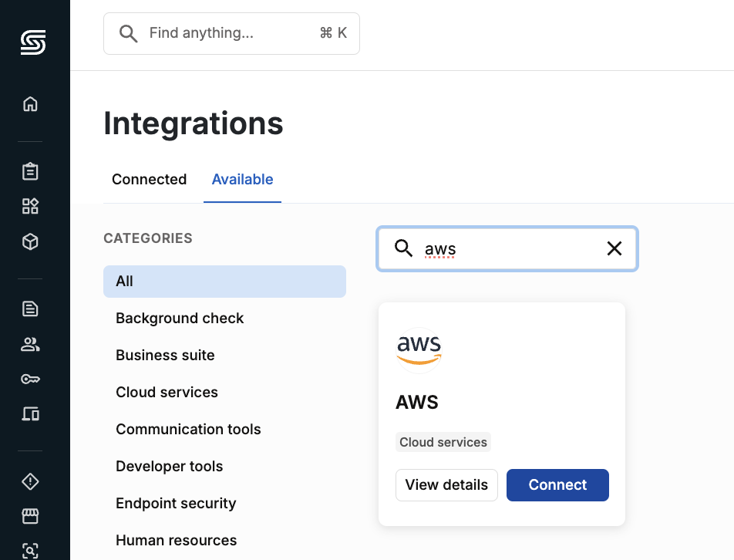
Task: Select the cube icon in sidebar
Action: click(x=30, y=241)
